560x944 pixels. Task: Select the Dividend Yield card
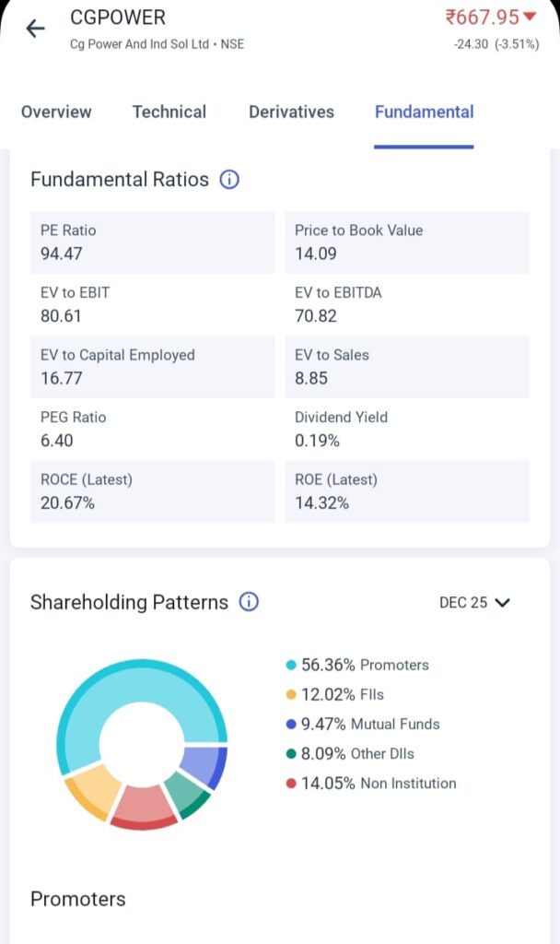[x=406, y=429]
